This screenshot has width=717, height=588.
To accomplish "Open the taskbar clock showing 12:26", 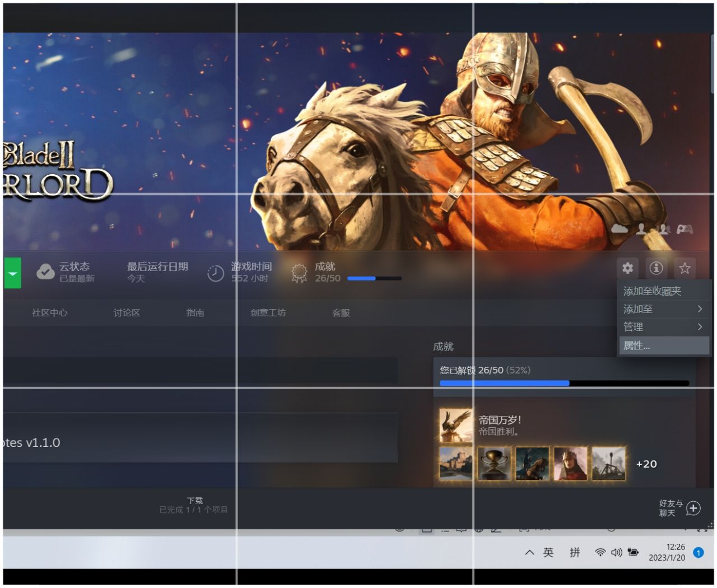I will click(x=667, y=552).
